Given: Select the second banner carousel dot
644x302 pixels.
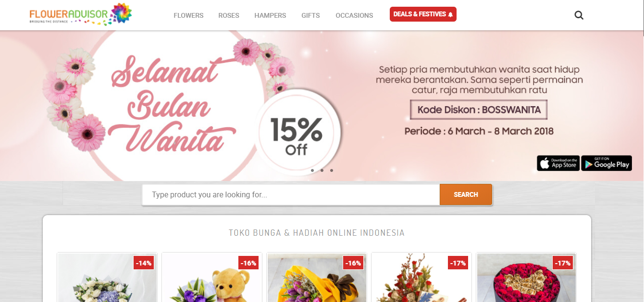Looking at the screenshot, I should click(322, 170).
